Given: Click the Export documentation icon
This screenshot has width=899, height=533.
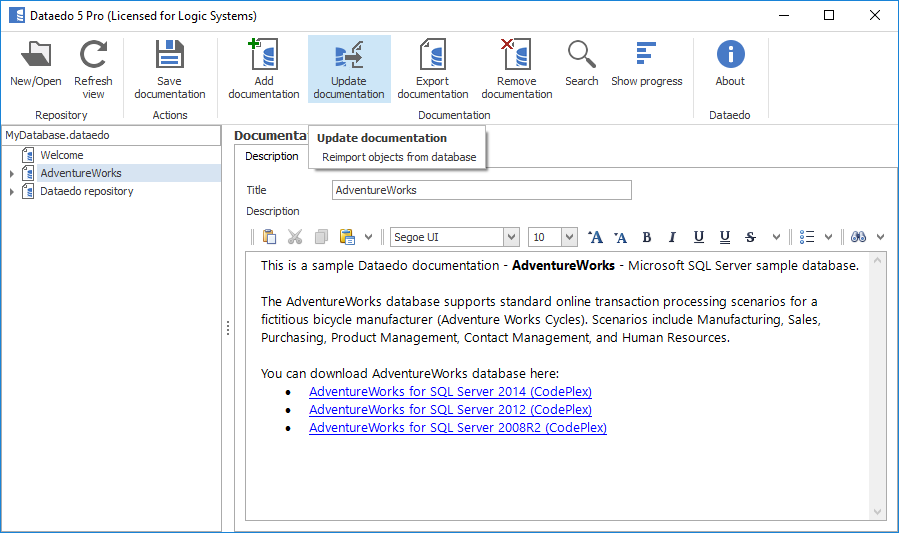Looking at the screenshot, I should (x=432, y=56).
